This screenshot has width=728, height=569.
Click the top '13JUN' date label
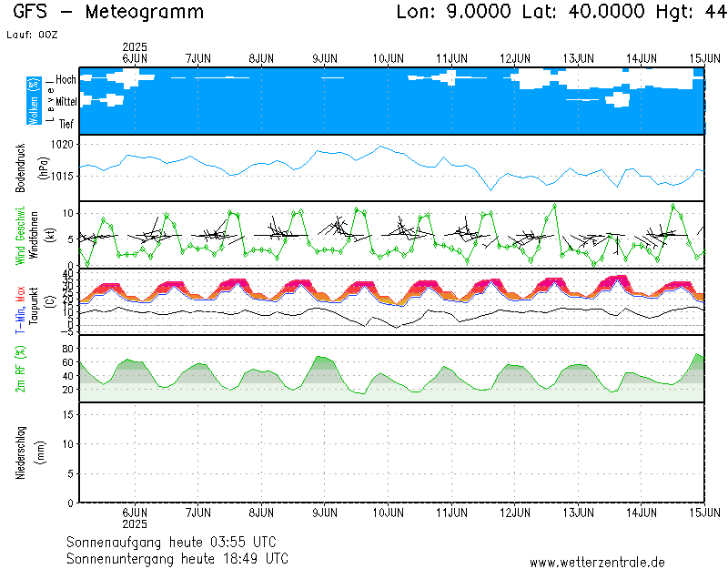pyautogui.click(x=579, y=58)
